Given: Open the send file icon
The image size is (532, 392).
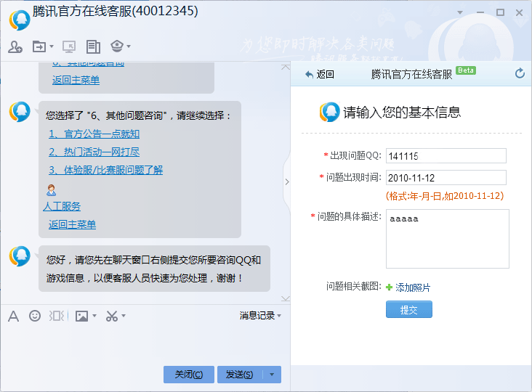Looking at the screenshot, I should [x=39, y=46].
